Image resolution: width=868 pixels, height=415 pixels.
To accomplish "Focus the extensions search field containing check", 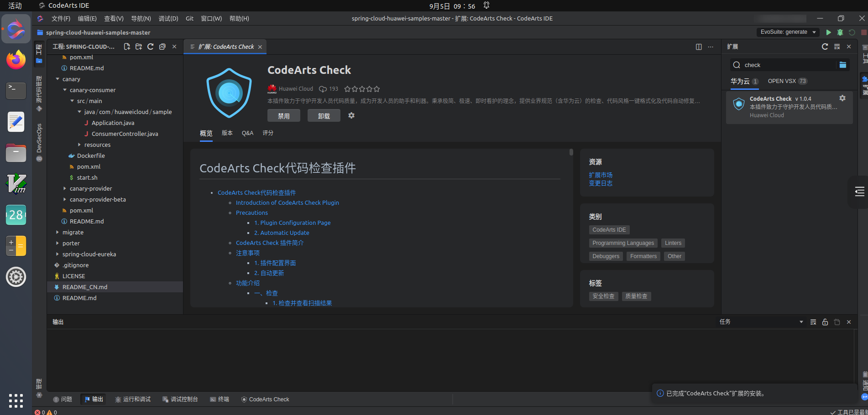I will coord(790,65).
